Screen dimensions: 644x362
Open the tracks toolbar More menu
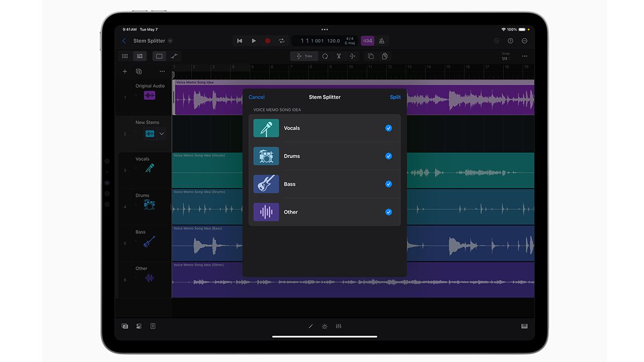524,56
